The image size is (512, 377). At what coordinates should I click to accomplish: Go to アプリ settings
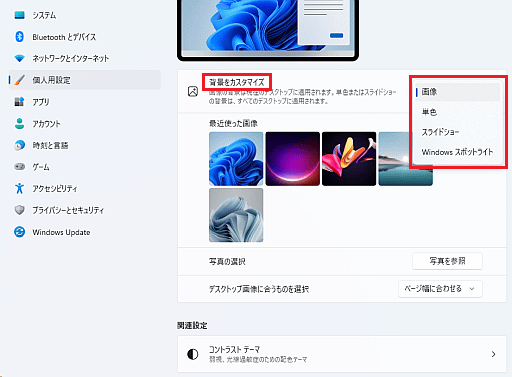point(85,102)
